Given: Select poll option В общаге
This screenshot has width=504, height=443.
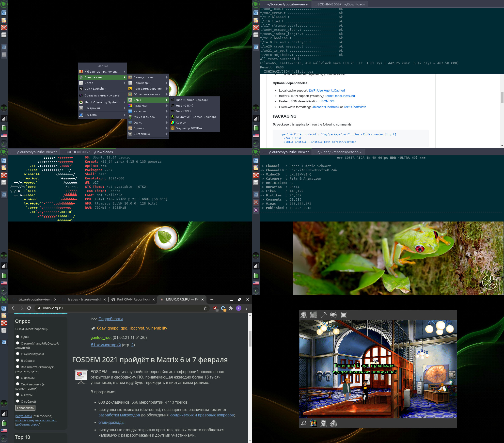Looking at the screenshot, I should click(x=17, y=360).
